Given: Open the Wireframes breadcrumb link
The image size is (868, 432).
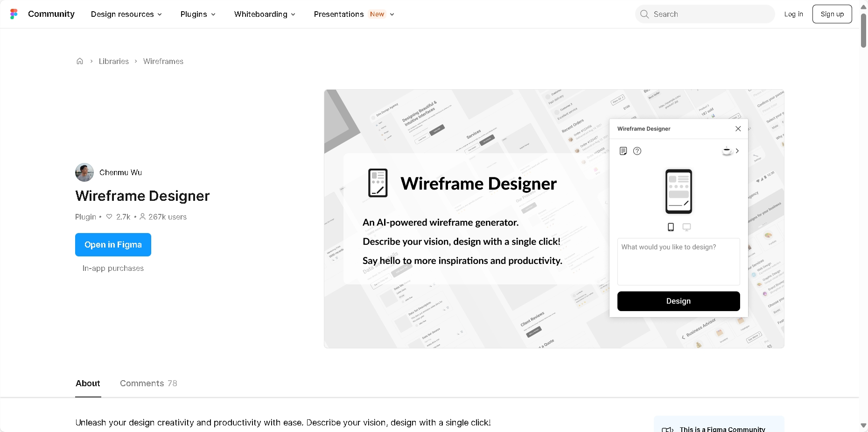Looking at the screenshot, I should pyautogui.click(x=163, y=61).
